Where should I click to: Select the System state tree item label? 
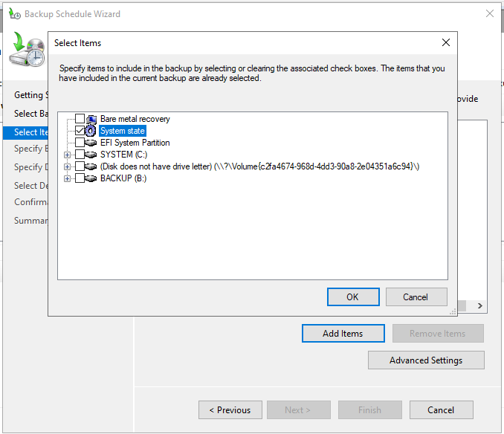[x=123, y=131]
